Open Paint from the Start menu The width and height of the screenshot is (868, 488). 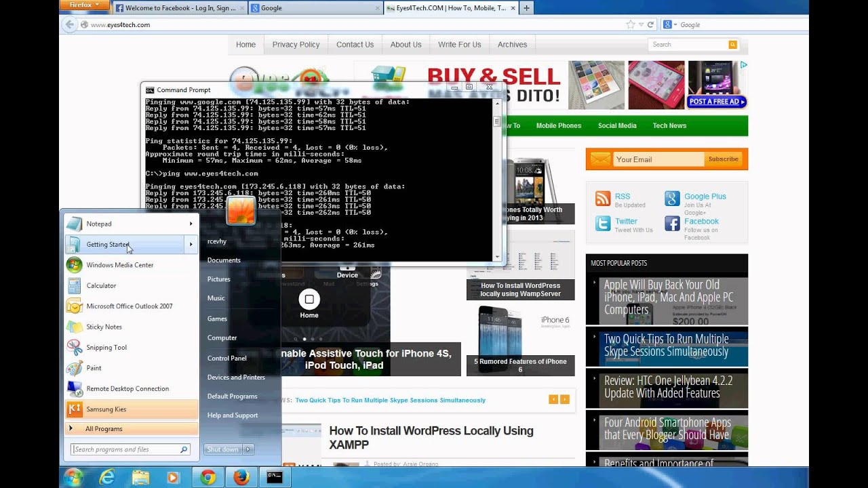pos(132,368)
